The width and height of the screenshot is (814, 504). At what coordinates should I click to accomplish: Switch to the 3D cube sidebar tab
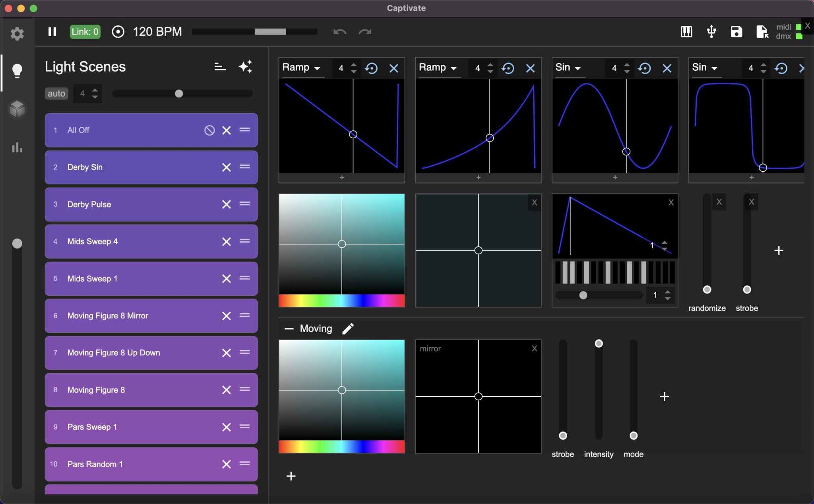pyautogui.click(x=17, y=109)
